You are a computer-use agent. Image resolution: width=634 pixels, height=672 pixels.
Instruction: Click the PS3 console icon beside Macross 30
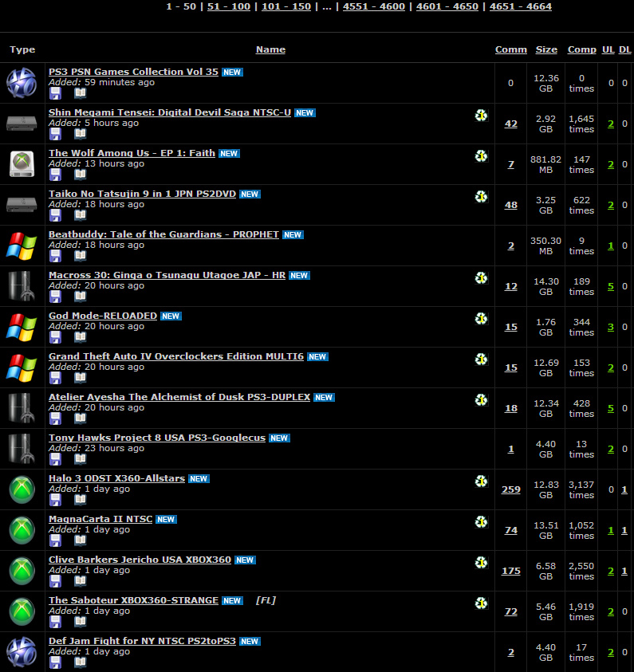click(22, 286)
